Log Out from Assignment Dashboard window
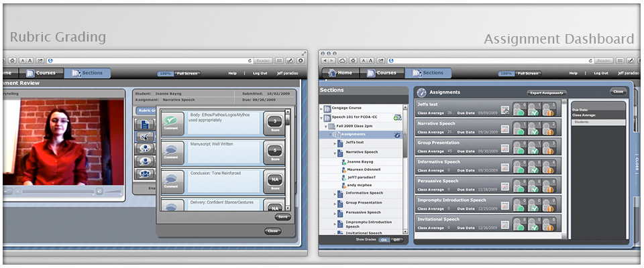 601,74
